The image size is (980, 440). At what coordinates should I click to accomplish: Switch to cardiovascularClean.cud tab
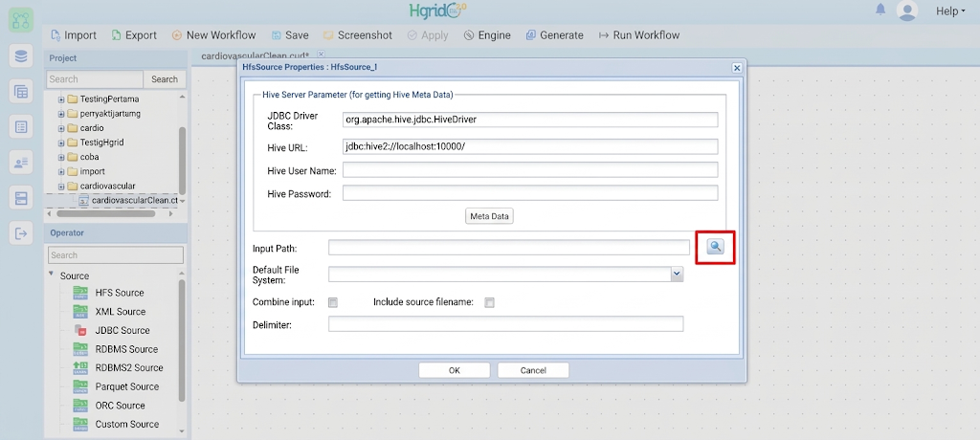(255, 55)
